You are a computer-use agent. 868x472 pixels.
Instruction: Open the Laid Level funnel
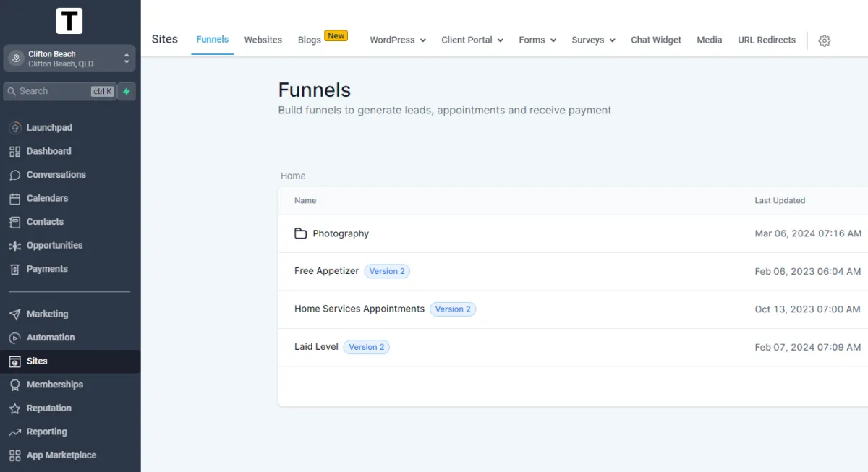tap(316, 347)
